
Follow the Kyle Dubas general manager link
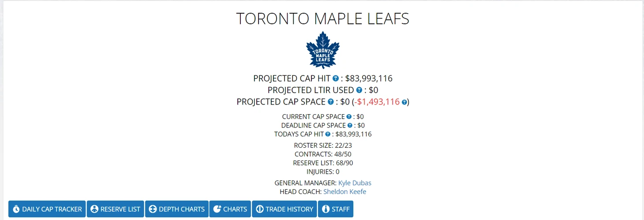coord(355,183)
